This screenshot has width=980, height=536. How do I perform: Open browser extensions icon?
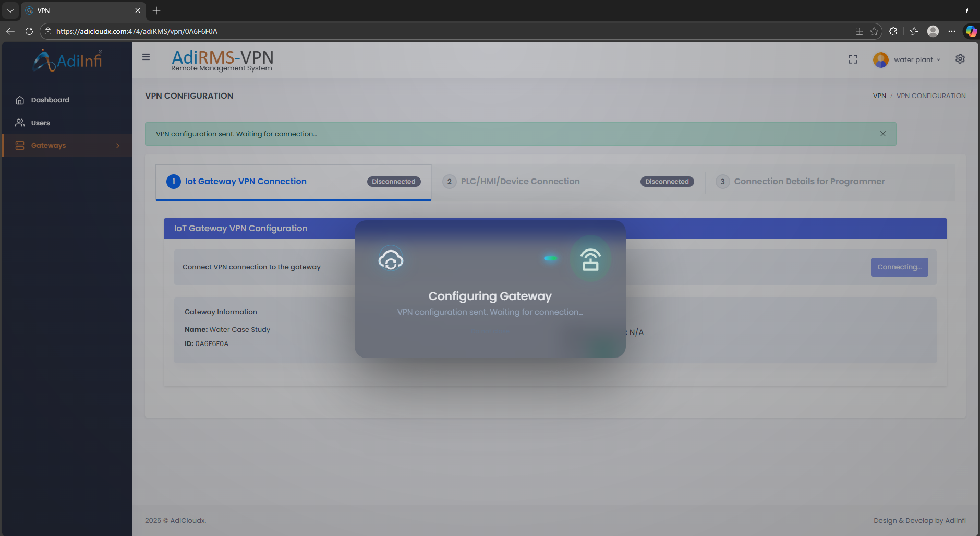click(x=893, y=31)
